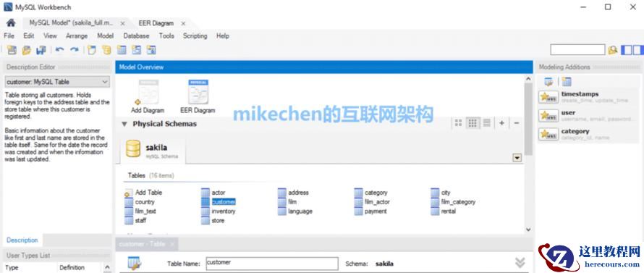Switch to the EER Diagram tab

[156, 23]
